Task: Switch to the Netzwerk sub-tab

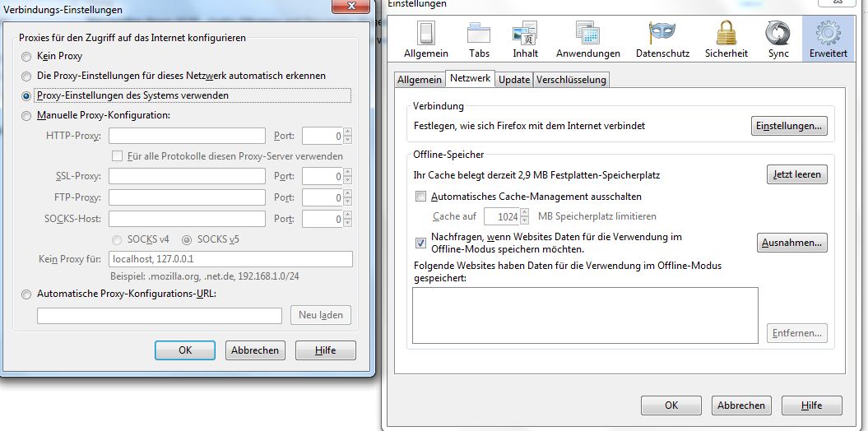Action: 470,79
